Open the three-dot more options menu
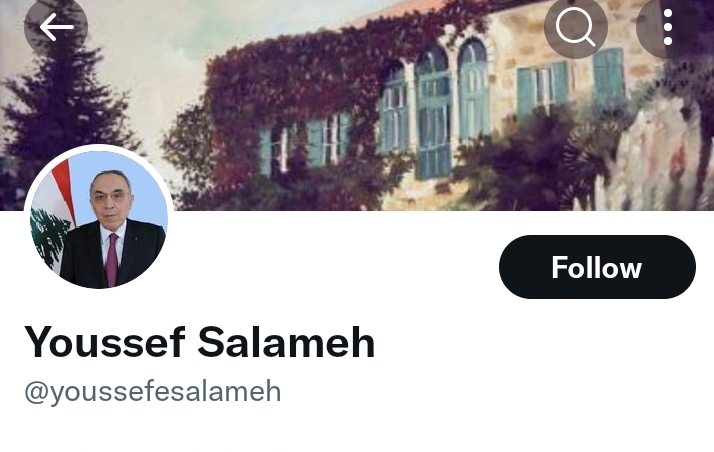714x452 pixels. [668, 27]
